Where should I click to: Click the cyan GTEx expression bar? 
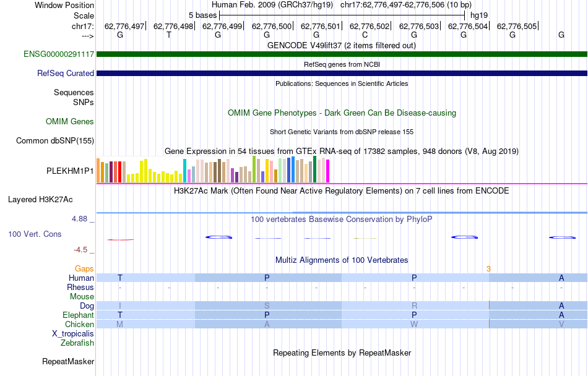[184, 171]
